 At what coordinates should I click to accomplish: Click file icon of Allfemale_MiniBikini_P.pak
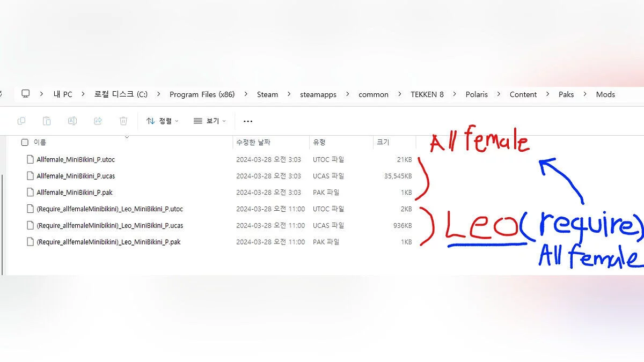tap(30, 193)
